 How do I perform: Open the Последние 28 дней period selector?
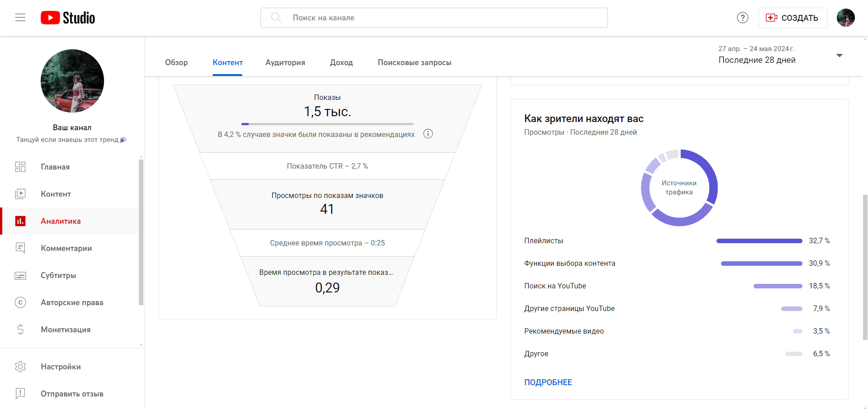[x=757, y=60]
